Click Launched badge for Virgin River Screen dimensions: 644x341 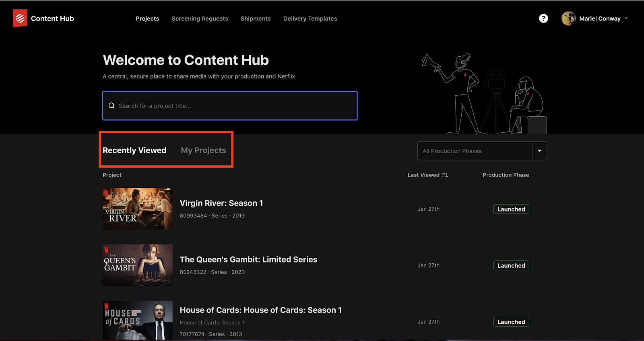pos(511,209)
